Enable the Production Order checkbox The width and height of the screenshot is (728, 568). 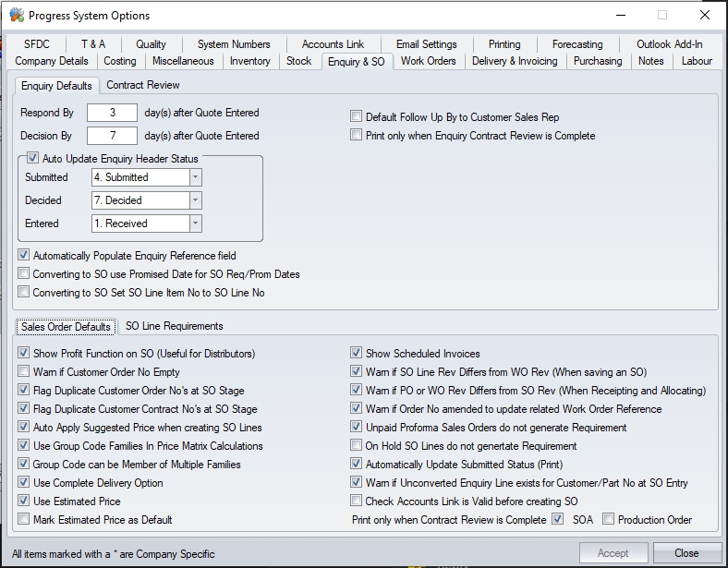(x=608, y=520)
